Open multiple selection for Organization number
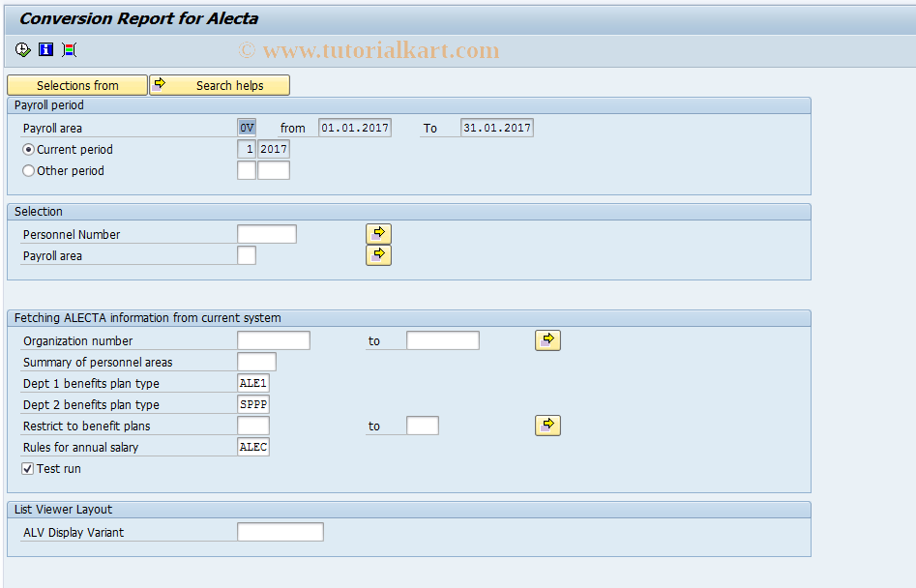 tap(548, 340)
